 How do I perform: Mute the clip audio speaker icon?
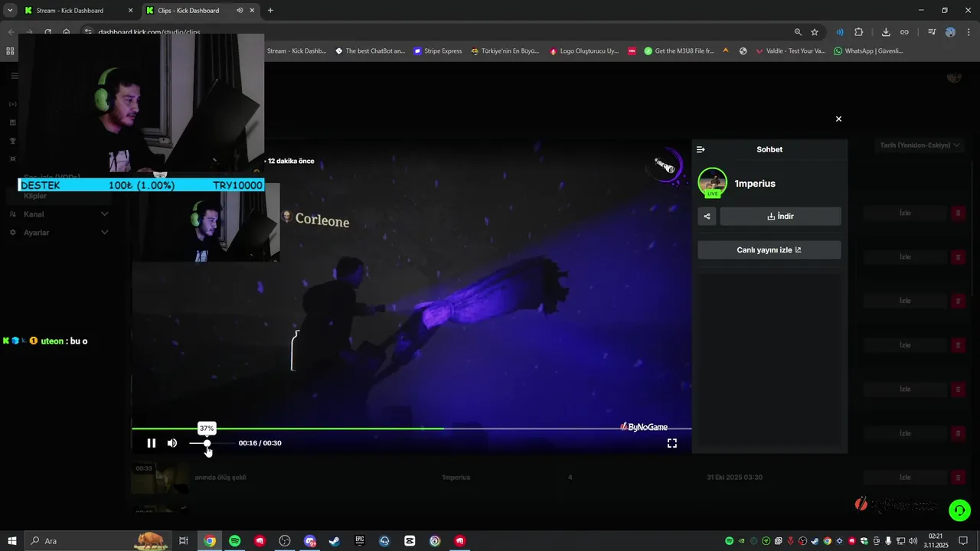pyautogui.click(x=172, y=443)
